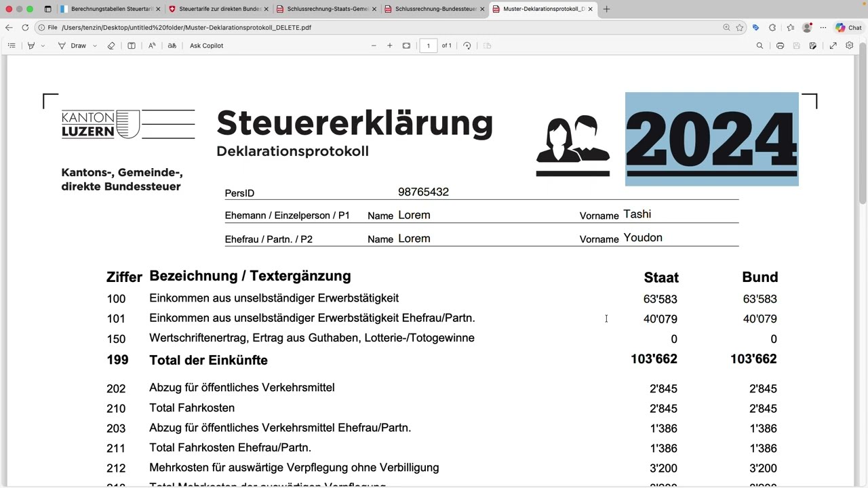Print the PDF document
The image size is (868, 488).
pyautogui.click(x=780, y=45)
